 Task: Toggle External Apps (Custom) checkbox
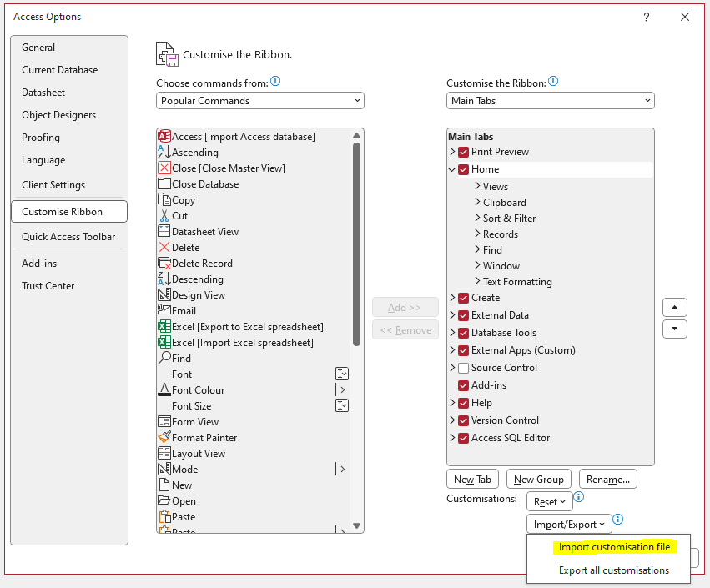click(x=463, y=351)
